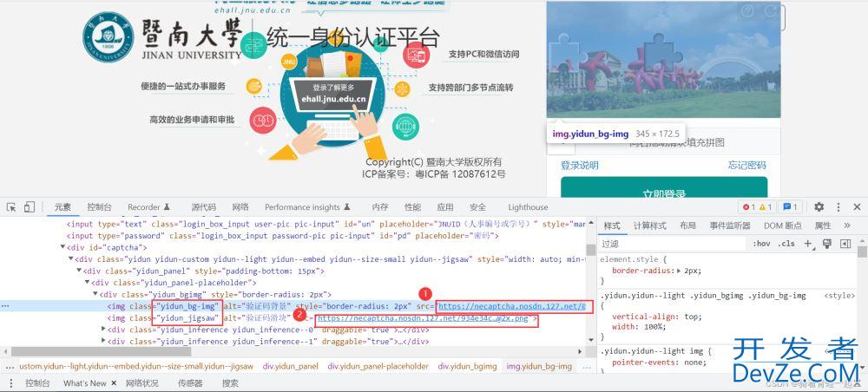Click the 登录说明 link
This screenshot has width=868, height=392.
[580, 165]
